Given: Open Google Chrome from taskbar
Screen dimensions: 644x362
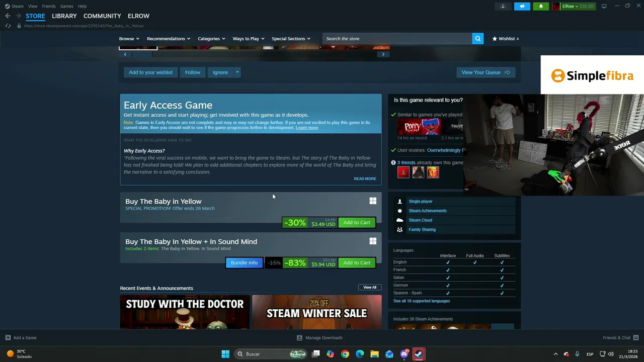Looking at the screenshot, I should click(x=345, y=354).
